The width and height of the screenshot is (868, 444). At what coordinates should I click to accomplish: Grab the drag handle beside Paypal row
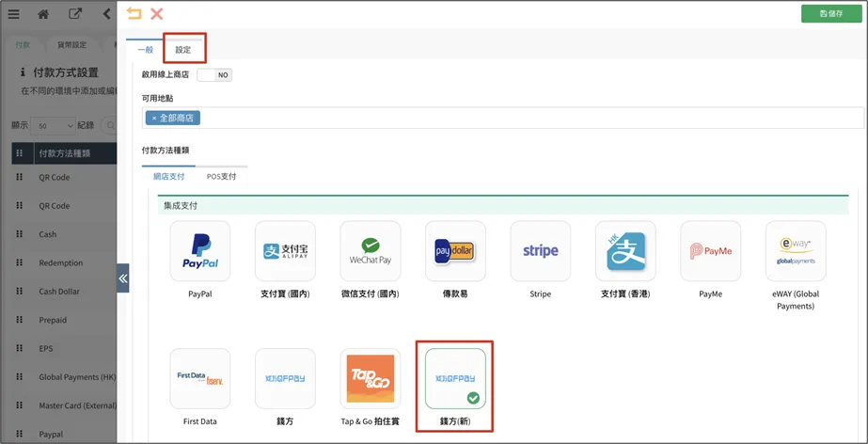[x=20, y=434]
